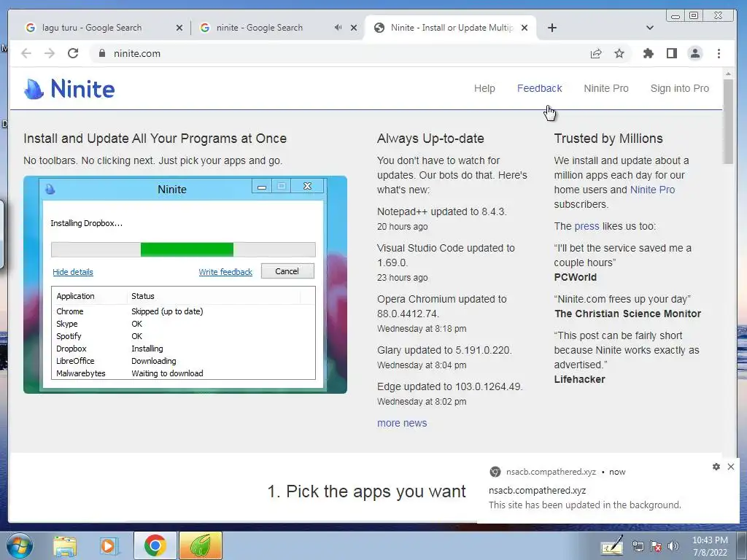Viewport: 747px width, 560px height.
Task: Toggle the Chrome side panel icon
Action: (672, 53)
